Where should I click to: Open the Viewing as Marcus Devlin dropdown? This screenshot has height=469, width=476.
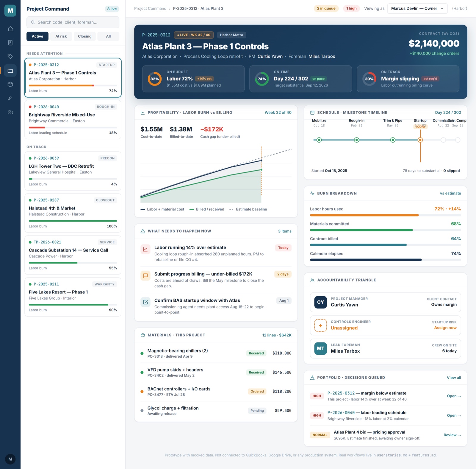tap(417, 8)
